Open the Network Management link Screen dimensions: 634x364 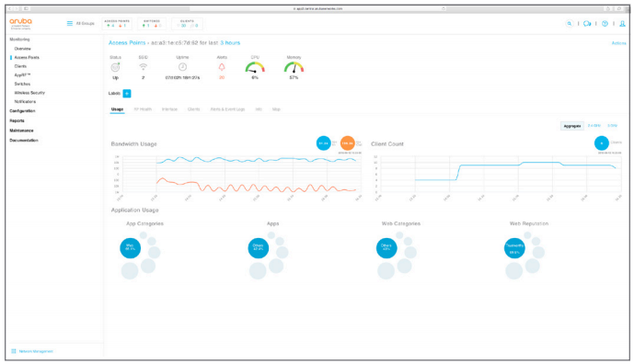pyautogui.click(x=36, y=351)
